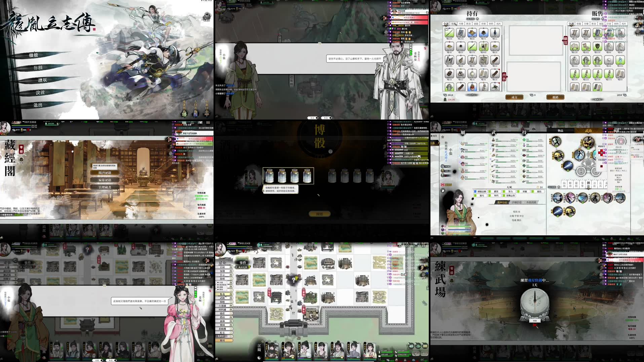644x362 pixels.
Task: Expand 官府 entry in building list
Action: click(x=224, y=267)
